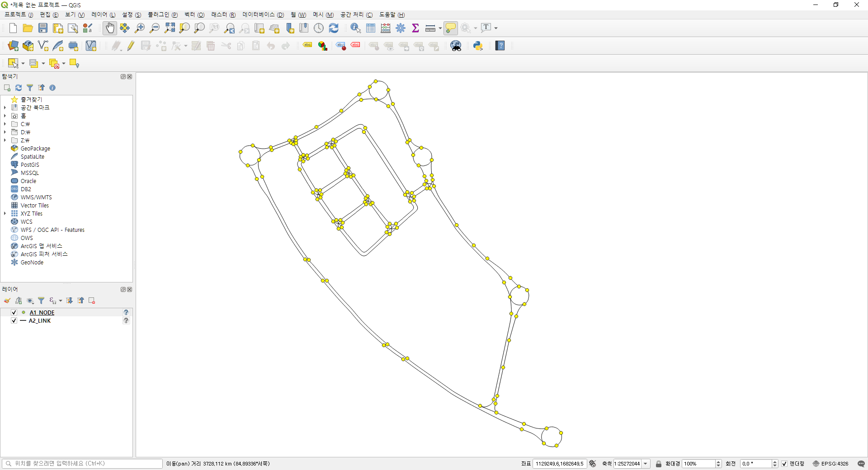Open the 래스터 menu
Image resolution: width=868 pixels, height=470 pixels.
point(223,15)
